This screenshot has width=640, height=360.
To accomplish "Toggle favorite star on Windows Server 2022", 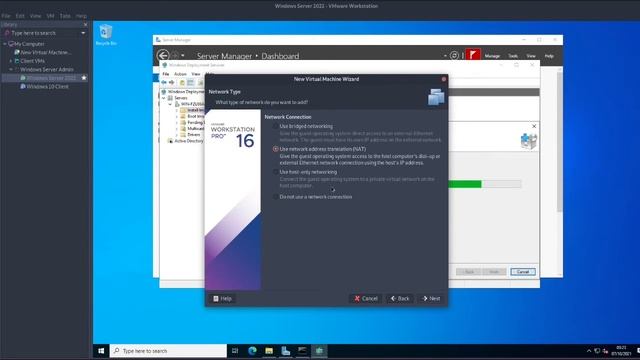I will tap(84, 78).
